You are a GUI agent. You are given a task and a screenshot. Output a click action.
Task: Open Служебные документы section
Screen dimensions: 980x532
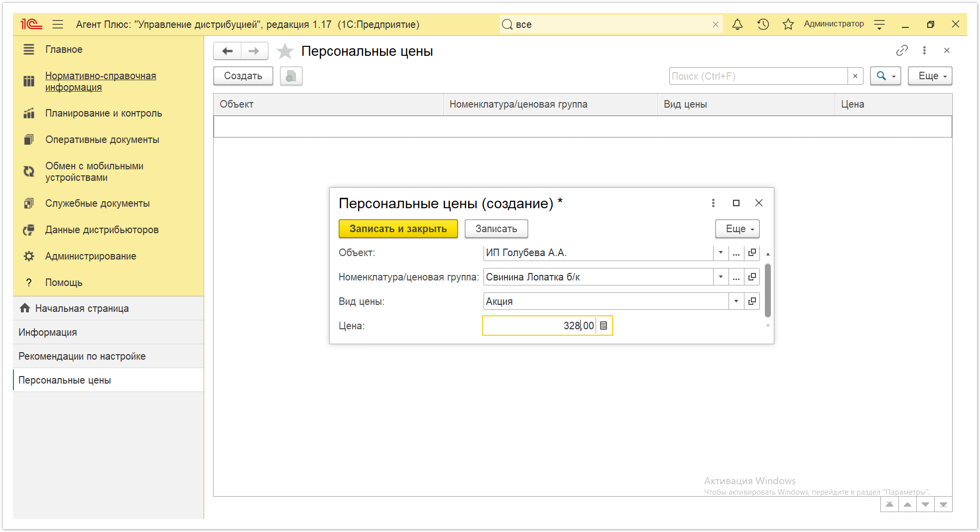(97, 203)
